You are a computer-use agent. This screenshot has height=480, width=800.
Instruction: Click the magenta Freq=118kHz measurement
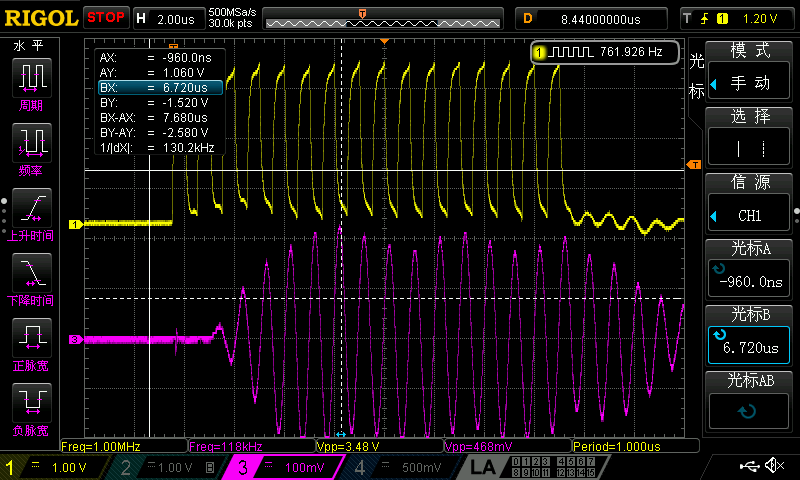coord(226,447)
